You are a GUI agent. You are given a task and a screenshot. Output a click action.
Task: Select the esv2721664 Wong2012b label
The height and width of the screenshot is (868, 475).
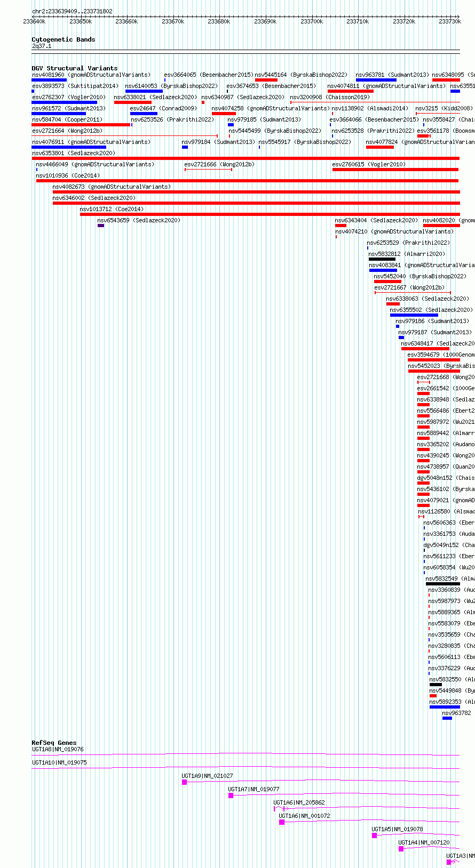tap(67, 131)
